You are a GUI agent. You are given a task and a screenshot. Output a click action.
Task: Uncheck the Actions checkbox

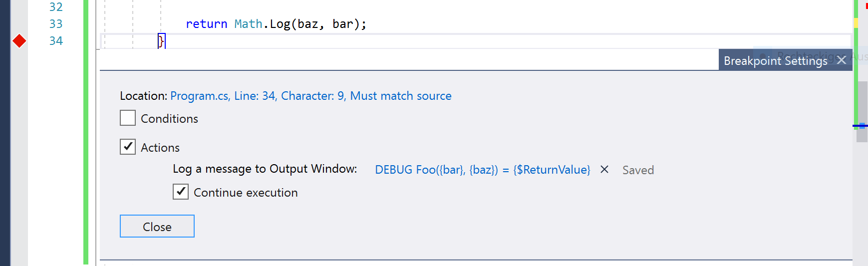pos(128,147)
